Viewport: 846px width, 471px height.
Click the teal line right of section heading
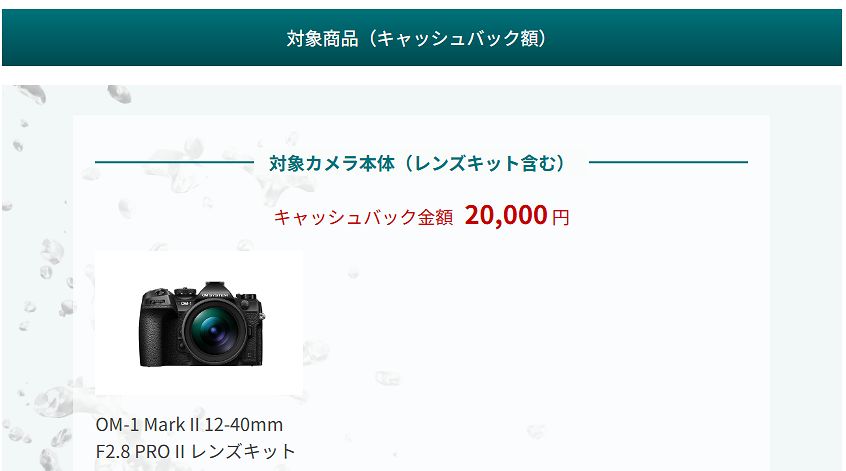(668, 162)
